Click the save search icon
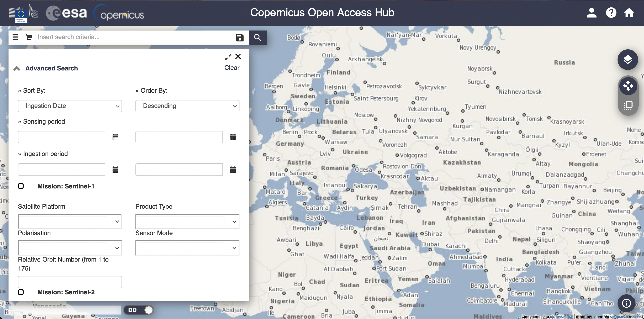The image size is (644, 319). [x=240, y=37]
